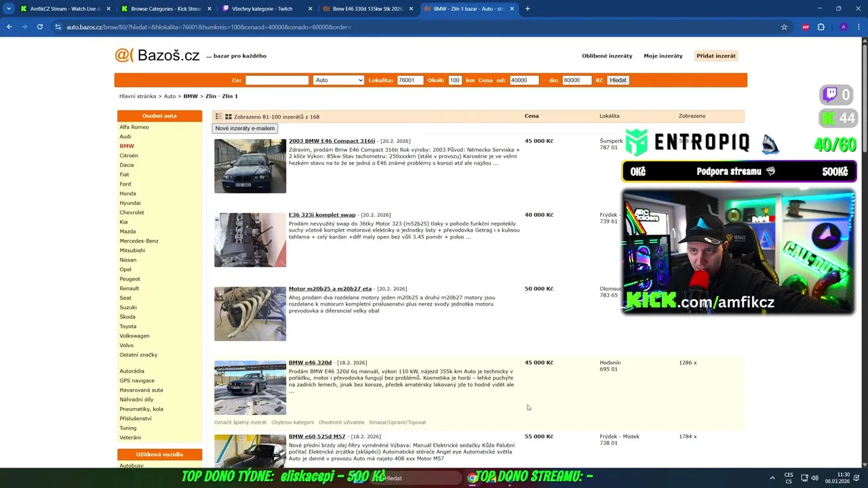Open Chrome three-dot menu
This screenshot has width=868, height=488.
coord(859,27)
